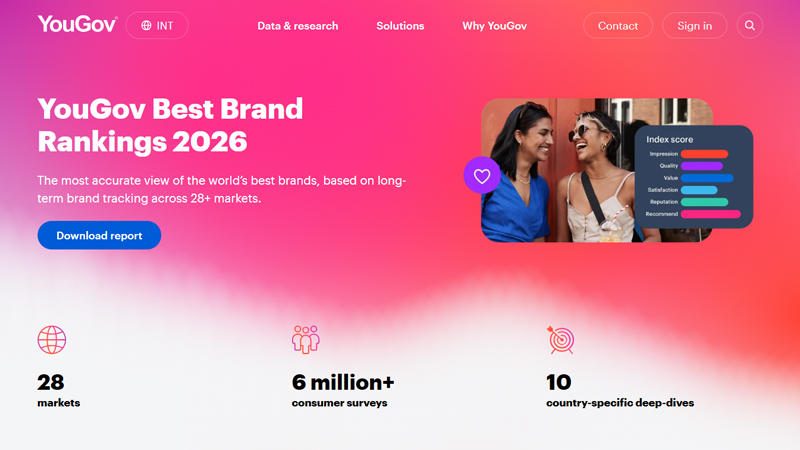Image resolution: width=800 pixels, height=450 pixels.
Task: Click the green Reputation score bar
Action: (x=704, y=202)
